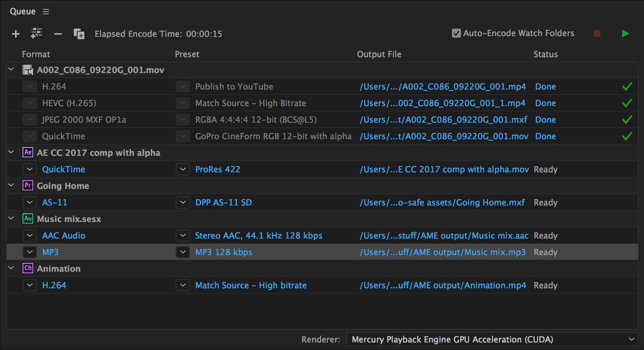Add an output via the Add Output icon
Screen dimensions: 644x350
pos(78,33)
